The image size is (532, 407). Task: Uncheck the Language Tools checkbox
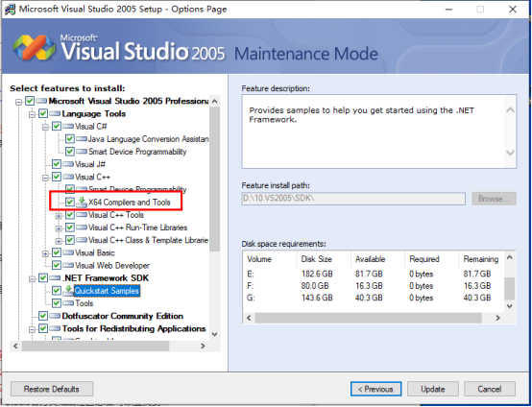[x=43, y=113]
